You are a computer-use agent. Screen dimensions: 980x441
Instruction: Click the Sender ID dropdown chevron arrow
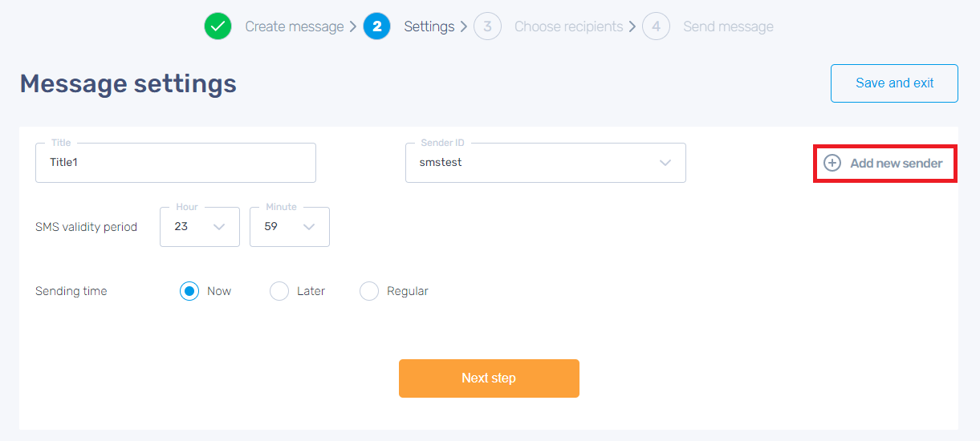coord(665,163)
